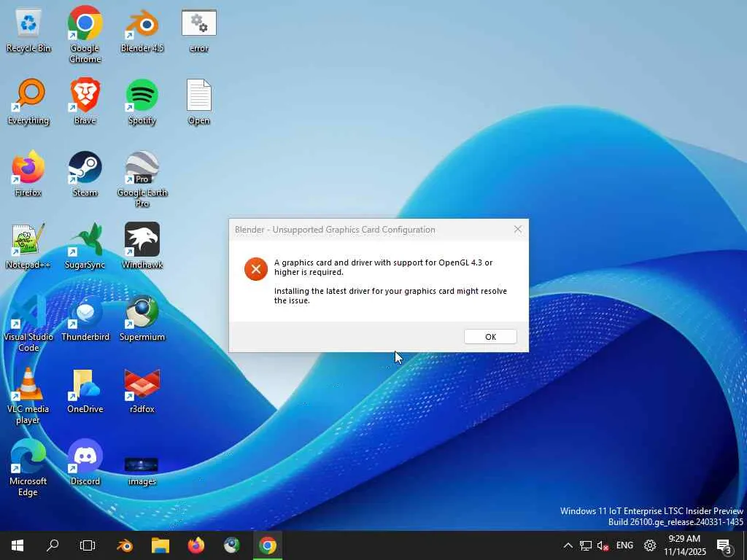The height and width of the screenshot is (560, 747).
Task: Open File Explorer from the taskbar
Action: pos(160,545)
